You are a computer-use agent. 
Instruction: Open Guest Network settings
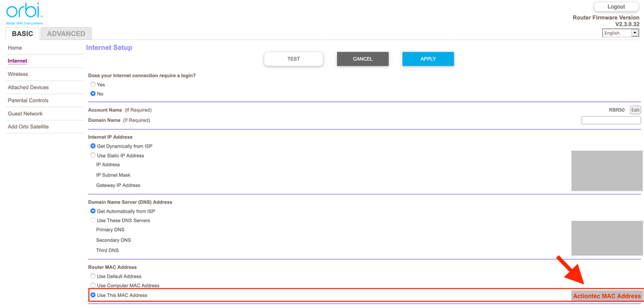[25, 114]
